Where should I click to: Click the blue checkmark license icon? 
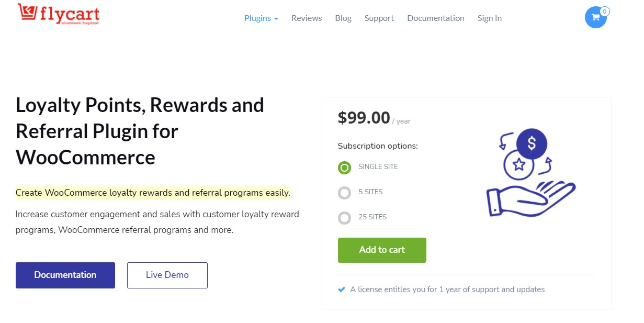click(342, 289)
